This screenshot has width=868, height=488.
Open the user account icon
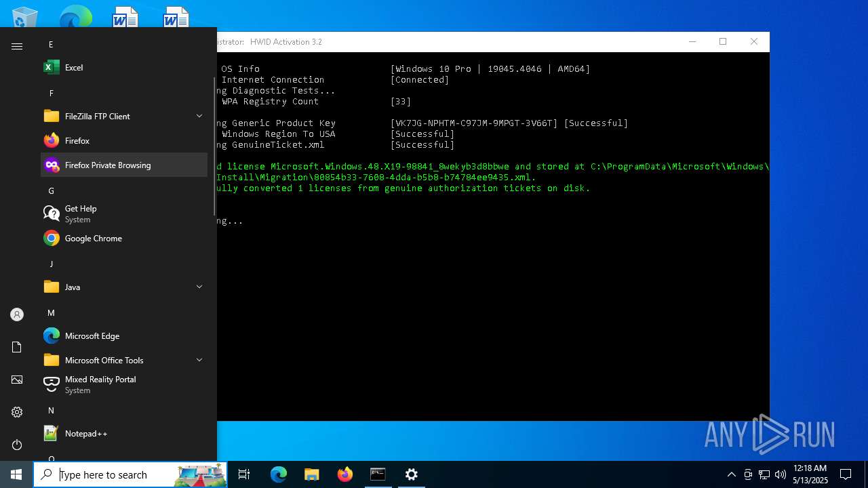pos(17,314)
